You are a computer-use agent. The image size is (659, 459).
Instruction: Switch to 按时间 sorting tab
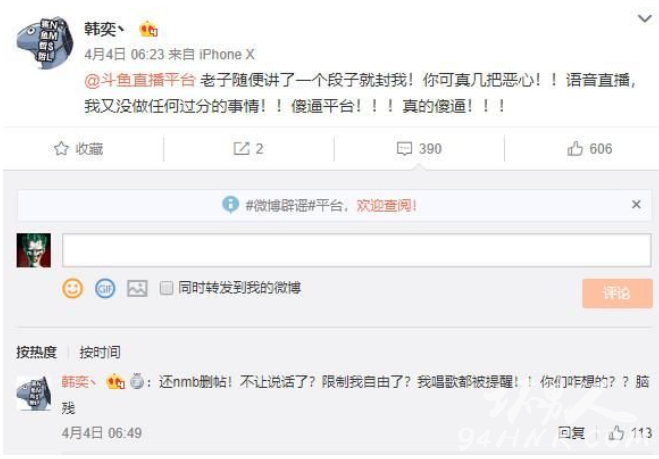coord(100,352)
